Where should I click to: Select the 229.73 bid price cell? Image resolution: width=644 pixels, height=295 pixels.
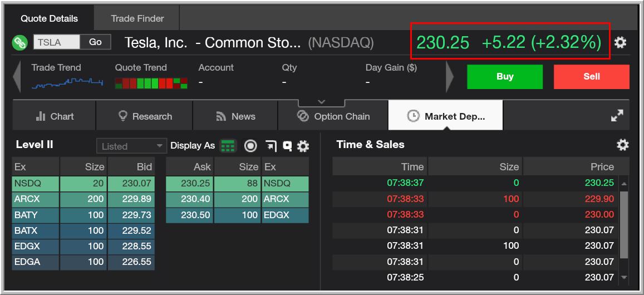131,215
